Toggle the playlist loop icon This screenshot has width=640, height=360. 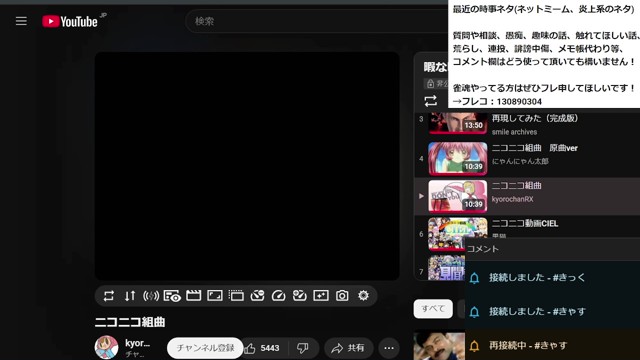431,101
